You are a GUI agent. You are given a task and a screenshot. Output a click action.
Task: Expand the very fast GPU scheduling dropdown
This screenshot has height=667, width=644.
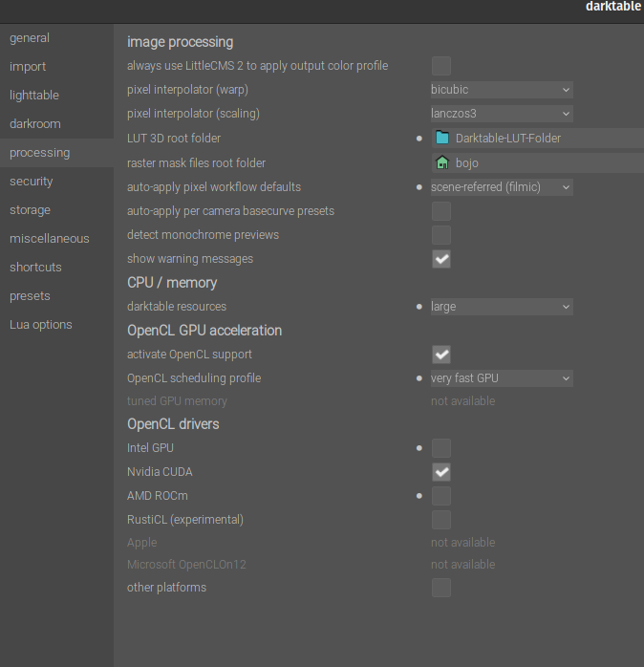502,378
